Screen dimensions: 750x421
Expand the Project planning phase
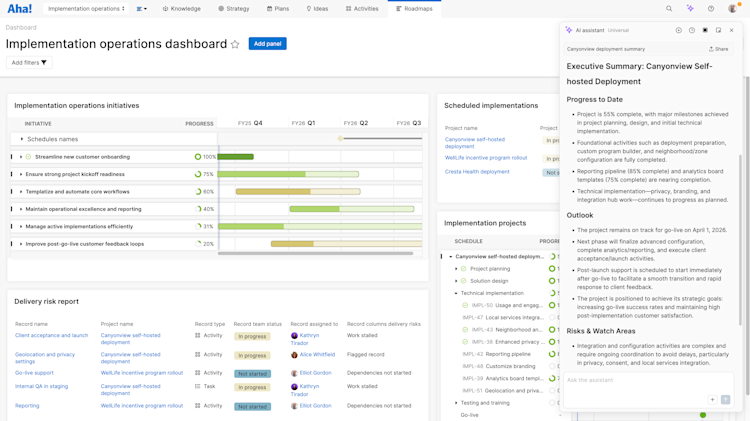[x=456, y=269]
